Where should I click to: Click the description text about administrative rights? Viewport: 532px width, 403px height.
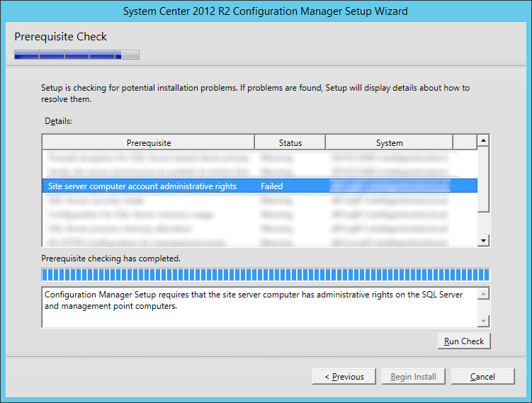coord(254,300)
